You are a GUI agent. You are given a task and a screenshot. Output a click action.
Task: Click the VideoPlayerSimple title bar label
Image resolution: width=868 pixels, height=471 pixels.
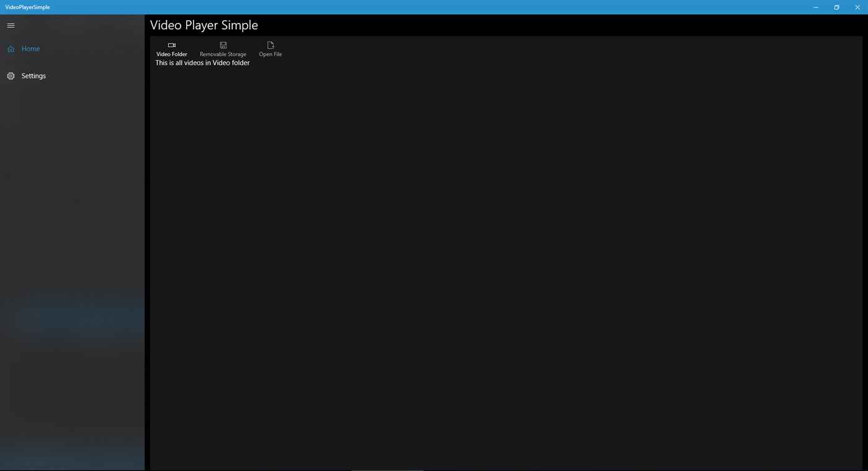27,7
